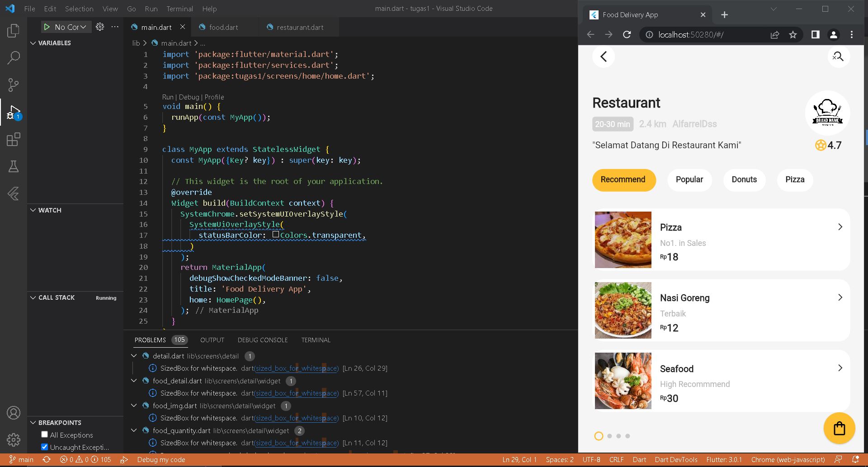Toggle Chrome's side panel icon
The image size is (868, 467).
[814, 34]
